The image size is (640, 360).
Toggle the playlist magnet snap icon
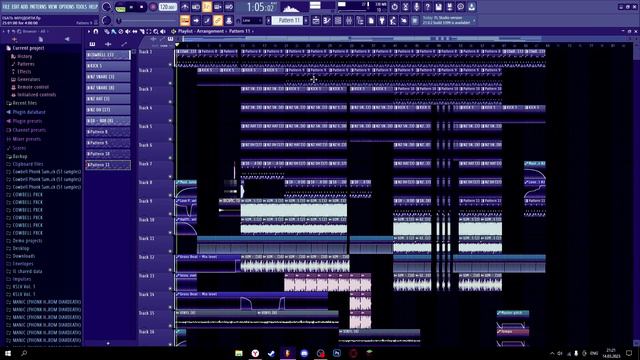tap(96, 31)
